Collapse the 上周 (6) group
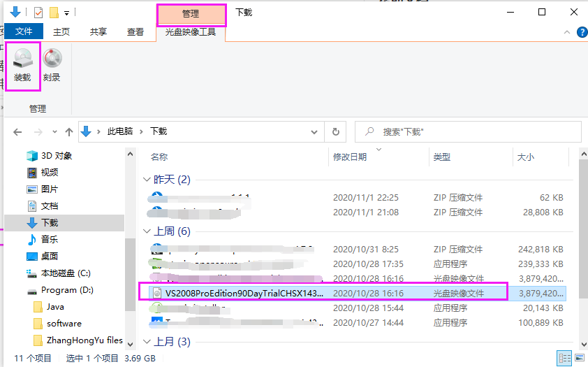 point(147,231)
